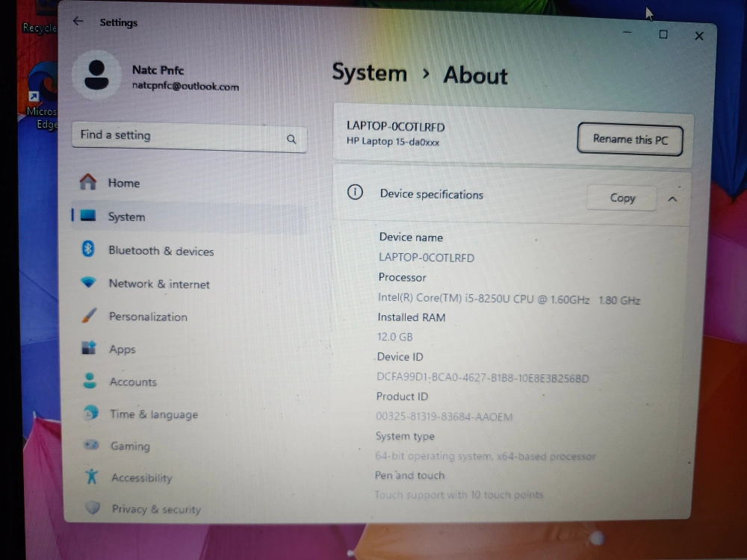Click the search magnifier icon

point(291,139)
